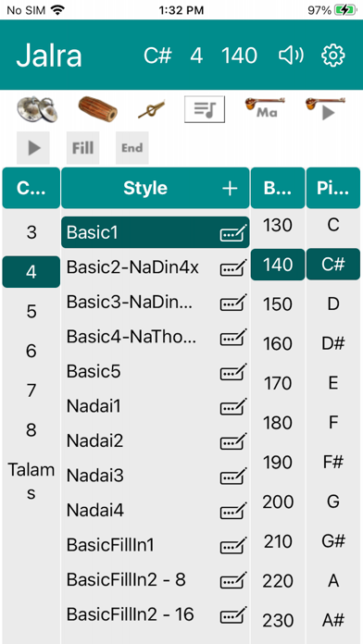Tap the Fill button

click(x=82, y=148)
